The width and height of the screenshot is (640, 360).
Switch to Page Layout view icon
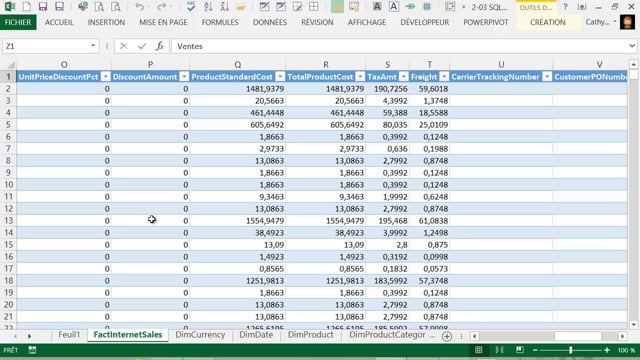[x=499, y=350]
